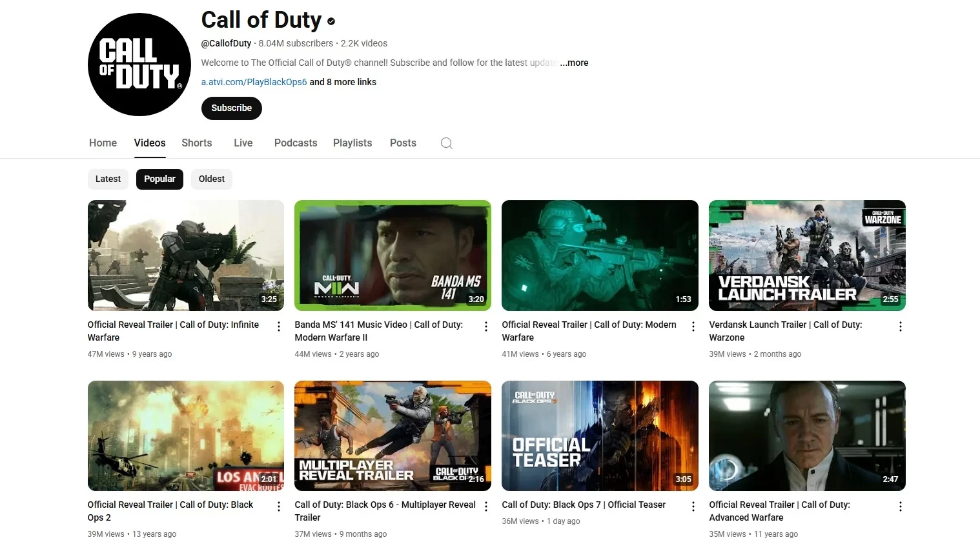
Task: Open options menu for Black Ops 2 trailer
Action: [279, 506]
